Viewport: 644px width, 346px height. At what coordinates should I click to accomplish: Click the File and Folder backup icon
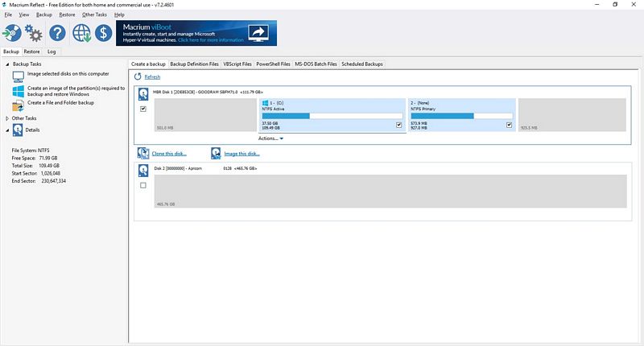pyautogui.click(x=18, y=105)
